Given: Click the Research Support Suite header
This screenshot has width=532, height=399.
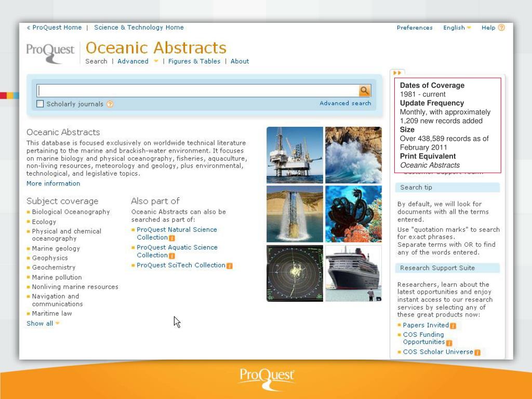Looking at the screenshot, I should tap(447, 268).
